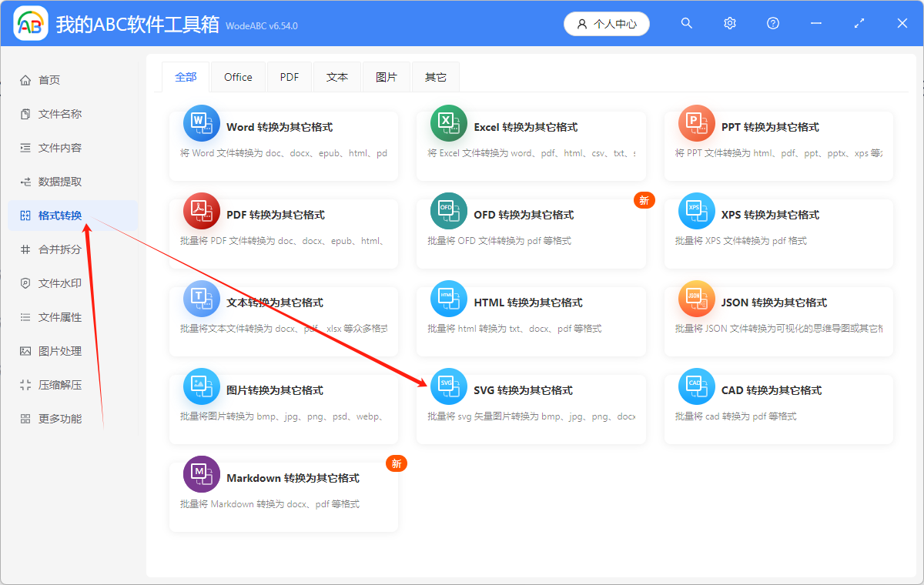
Task: Click the search magnifier in the title bar
Action: (686, 23)
